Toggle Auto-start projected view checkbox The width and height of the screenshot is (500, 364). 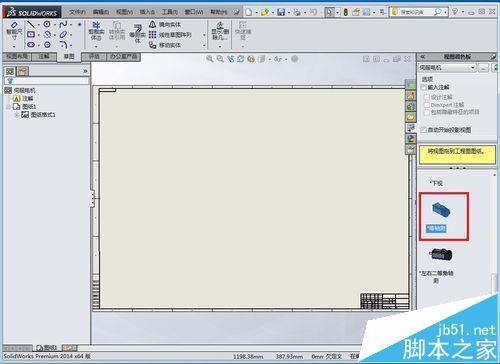(424, 130)
